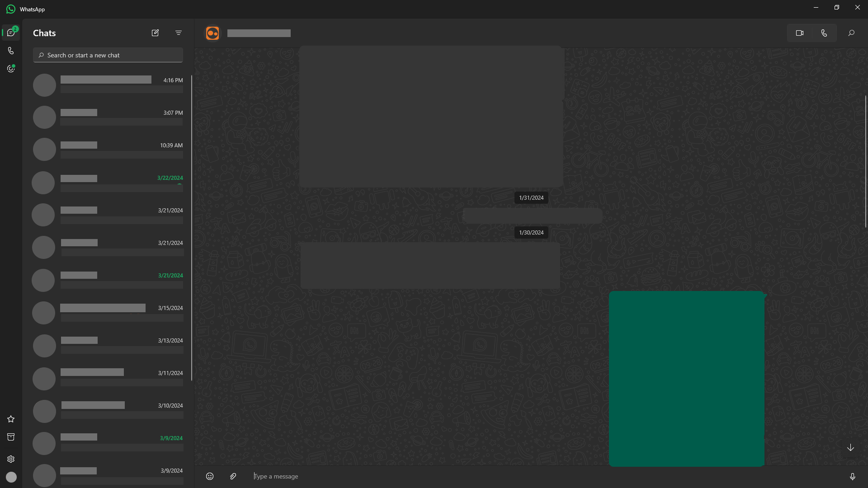868x488 pixels.
Task: Open Starred messages
Action: pyautogui.click(x=11, y=419)
